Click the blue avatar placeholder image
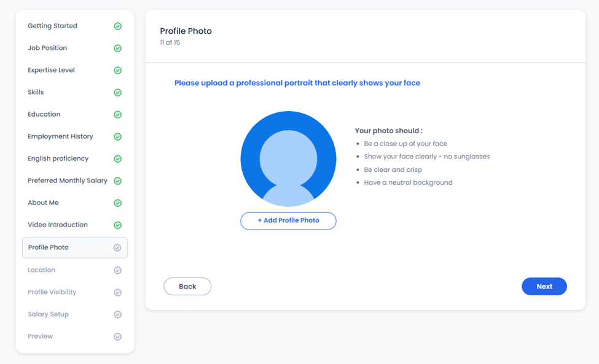Image resolution: width=599 pixels, height=364 pixels. click(x=288, y=159)
